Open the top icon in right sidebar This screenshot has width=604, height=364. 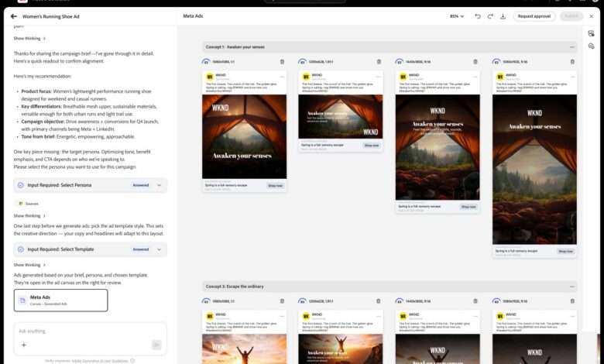(x=591, y=33)
